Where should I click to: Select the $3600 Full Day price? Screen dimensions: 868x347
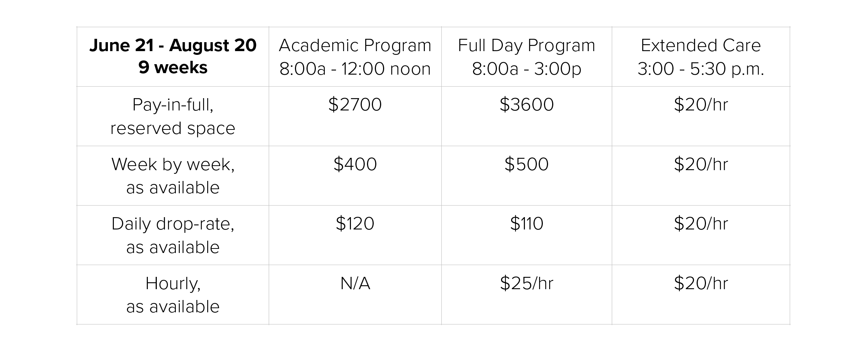[x=526, y=104]
